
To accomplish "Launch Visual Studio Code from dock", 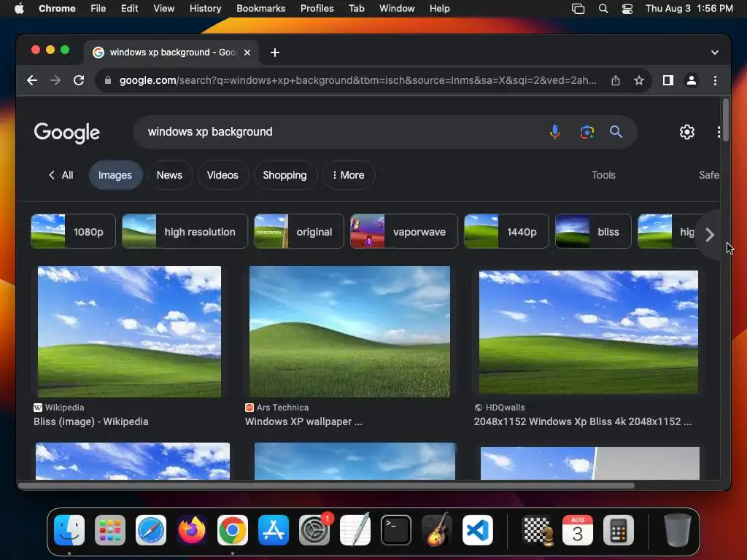I will [x=477, y=530].
